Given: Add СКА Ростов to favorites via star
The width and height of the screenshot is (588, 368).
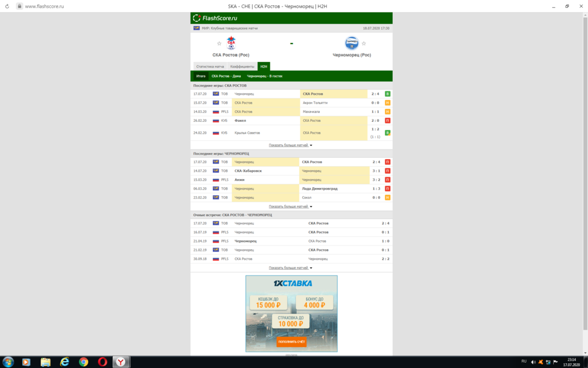Looking at the screenshot, I should pos(219,44).
